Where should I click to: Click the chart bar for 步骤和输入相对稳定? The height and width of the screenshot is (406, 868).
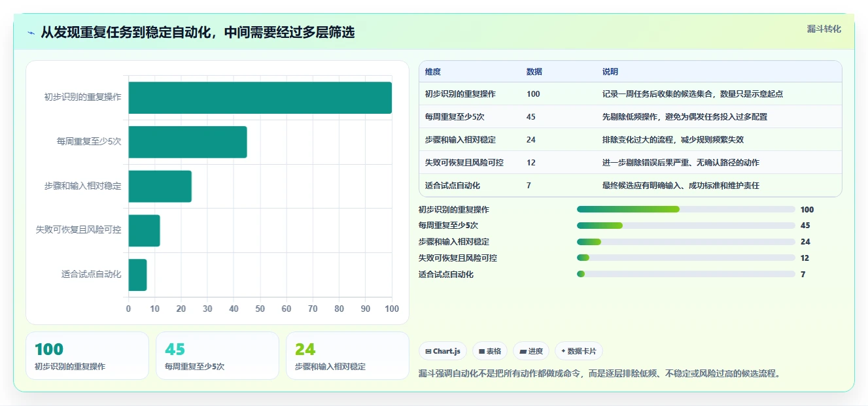pos(160,186)
